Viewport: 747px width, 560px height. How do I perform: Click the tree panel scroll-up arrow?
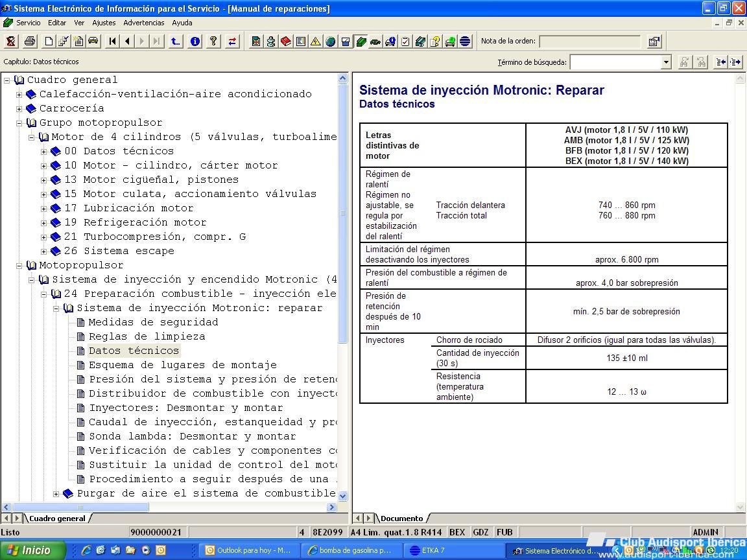click(342, 78)
